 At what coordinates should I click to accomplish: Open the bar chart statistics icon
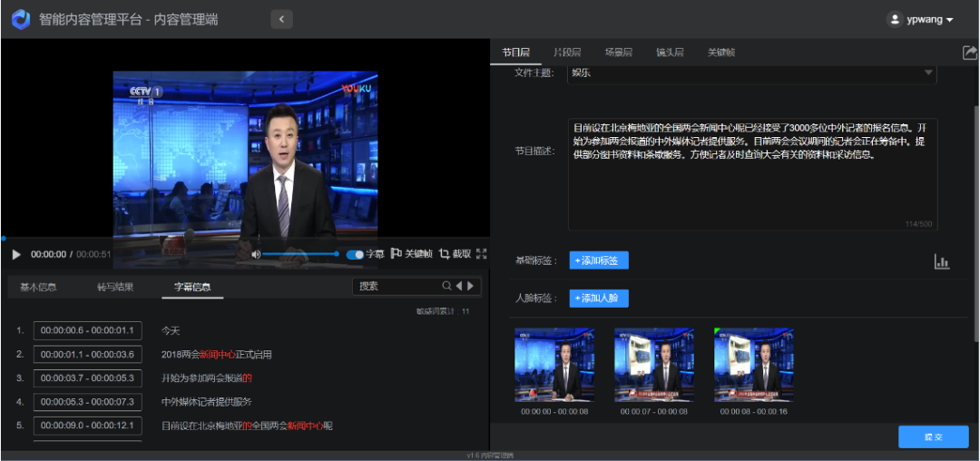(x=942, y=262)
